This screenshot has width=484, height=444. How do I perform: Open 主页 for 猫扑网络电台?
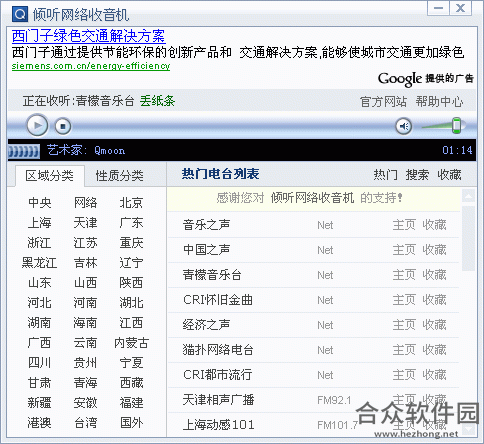pos(404,350)
